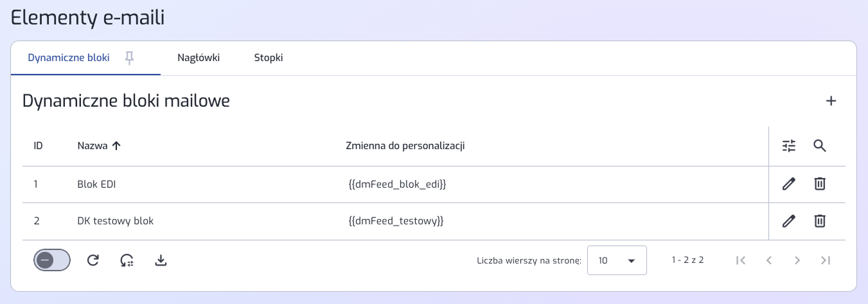This screenshot has height=304, width=868.
Task: Edit the DK testowy blok row
Action: tap(789, 221)
